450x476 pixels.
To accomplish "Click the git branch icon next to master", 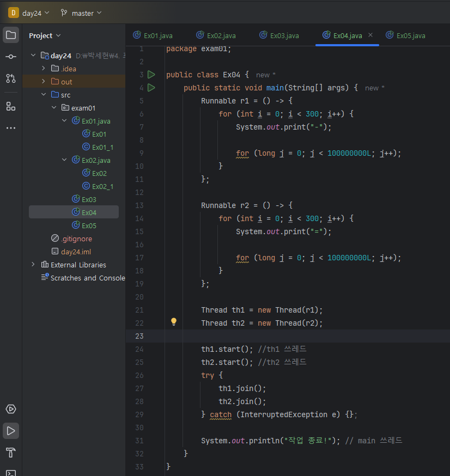I will [x=64, y=13].
